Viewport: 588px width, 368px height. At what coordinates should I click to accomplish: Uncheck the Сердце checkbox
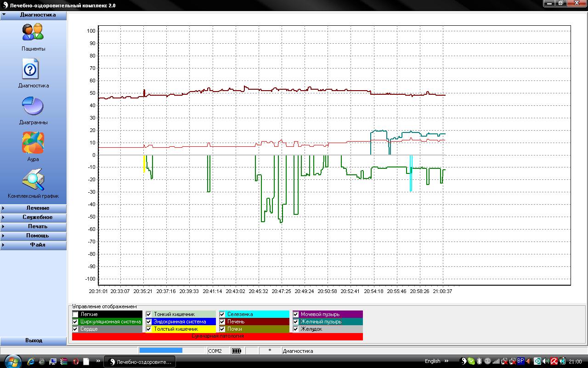75,329
